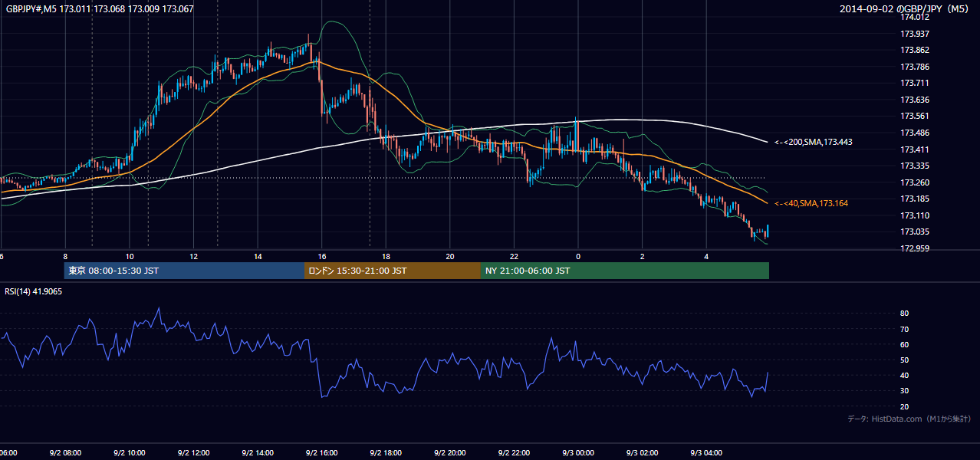This screenshot has height=460, width=980.
Task: Click price axis value 173.561
Action: tap(915, 116)
